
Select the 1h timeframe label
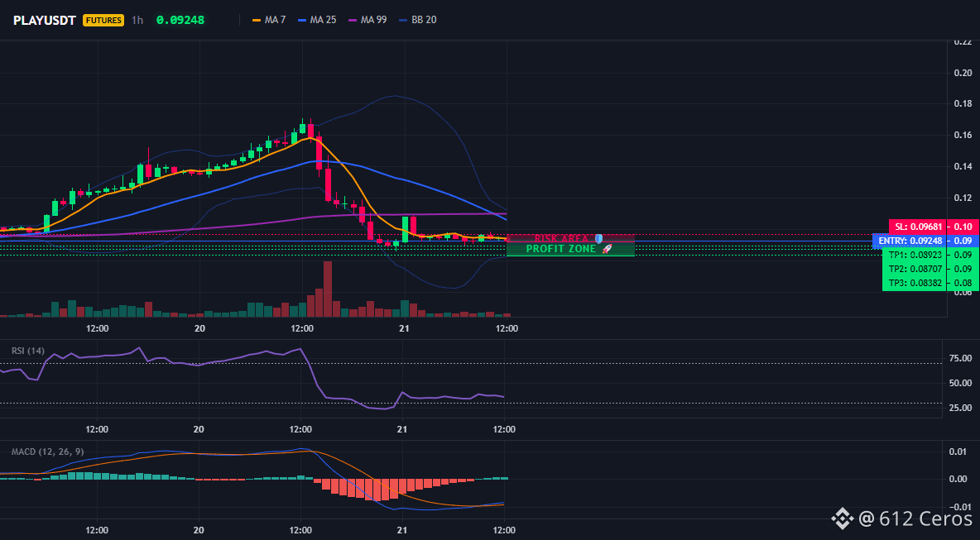click(137, 20)
